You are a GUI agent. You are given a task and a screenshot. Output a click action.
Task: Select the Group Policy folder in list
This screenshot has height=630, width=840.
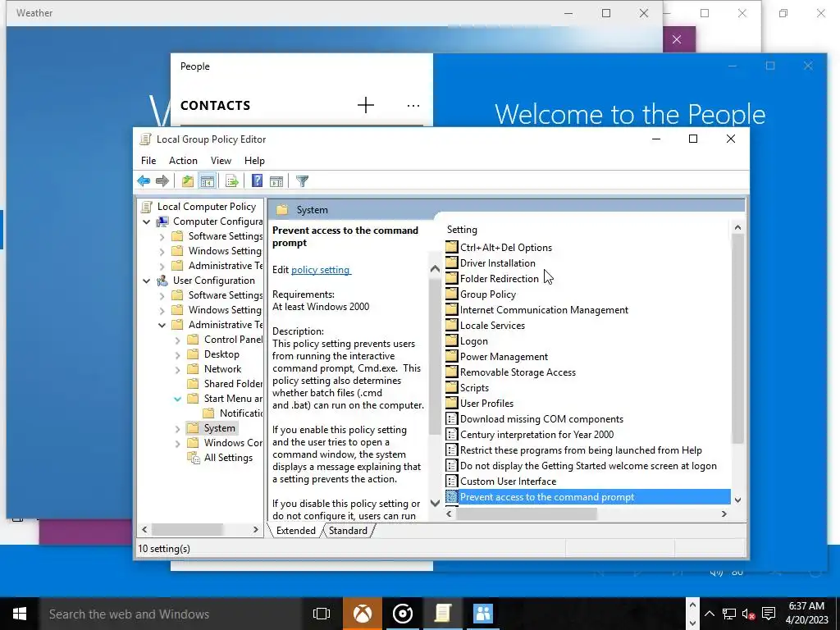tap(487, 294)
